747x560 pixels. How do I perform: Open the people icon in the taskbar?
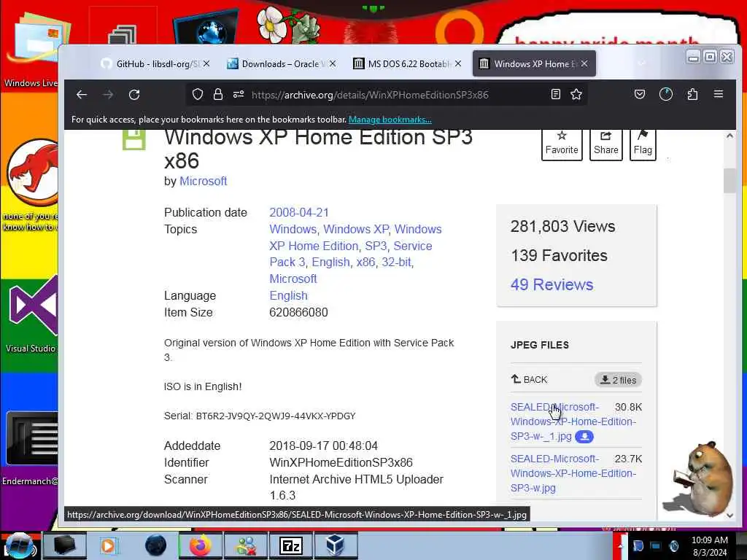coord(246,545)
